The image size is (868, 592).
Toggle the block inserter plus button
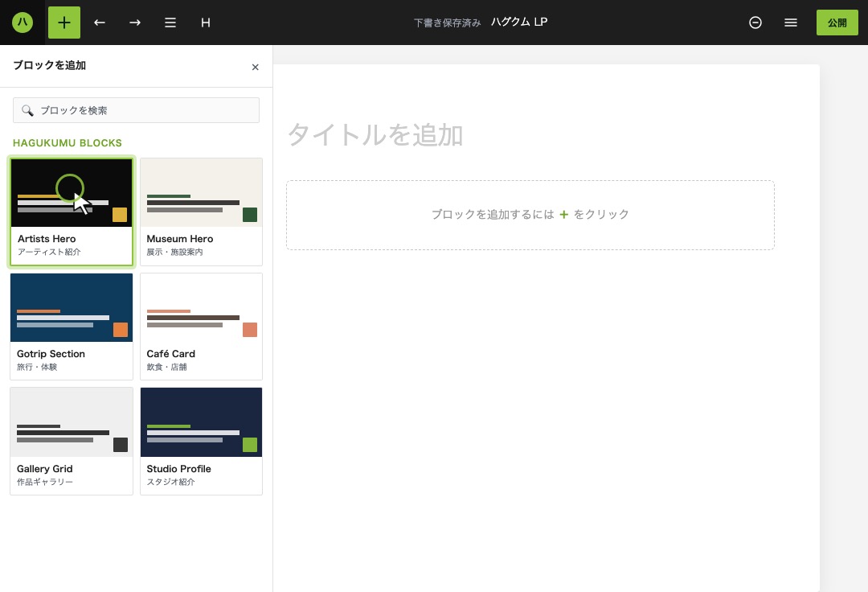(x=64, y=23)
